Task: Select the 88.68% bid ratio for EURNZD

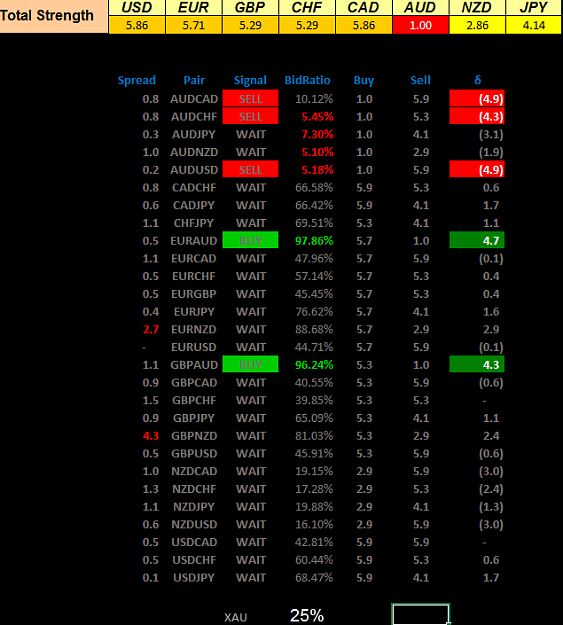Action: 314,330
